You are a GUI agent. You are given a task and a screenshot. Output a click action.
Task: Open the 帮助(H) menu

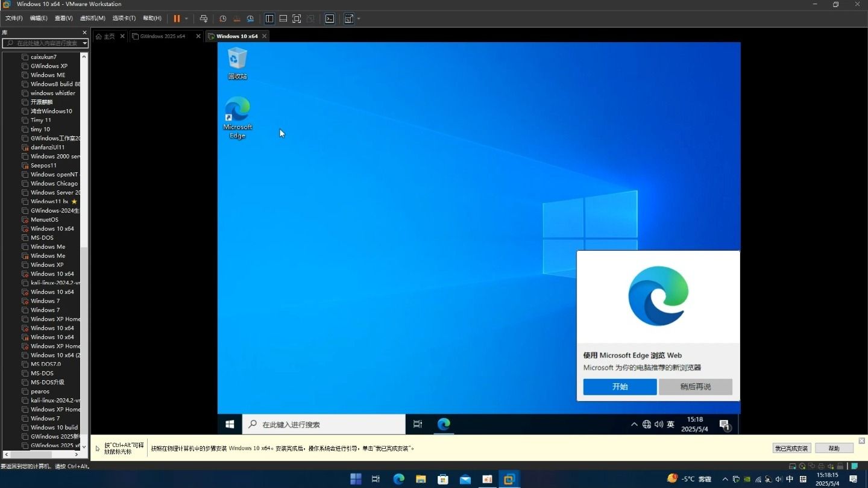(152, 19)
